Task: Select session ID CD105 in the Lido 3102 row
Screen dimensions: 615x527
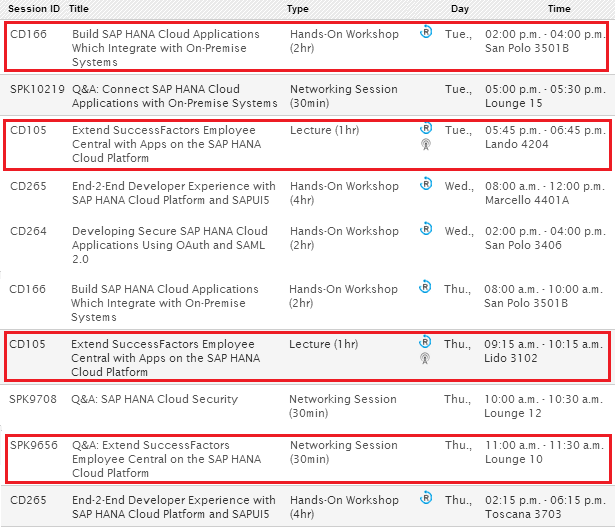Action: coord(27,344)
